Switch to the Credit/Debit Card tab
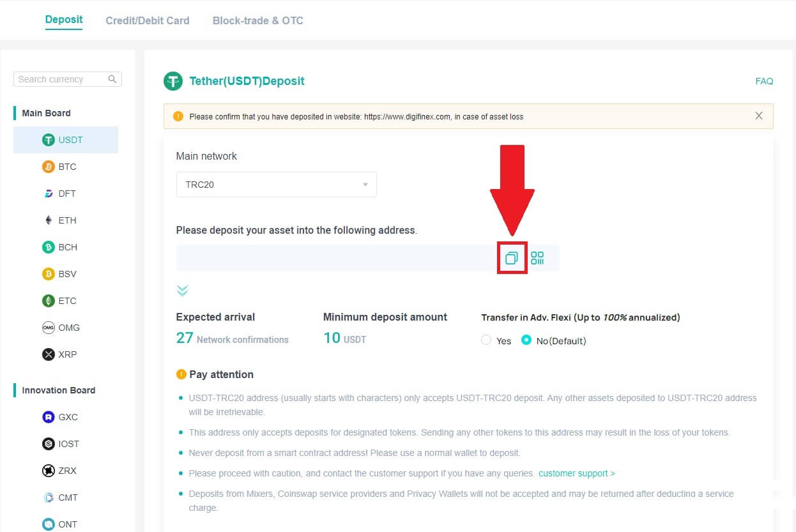Image resolution: width=796 pixels, height=532 pixels. tap(148, 20)
